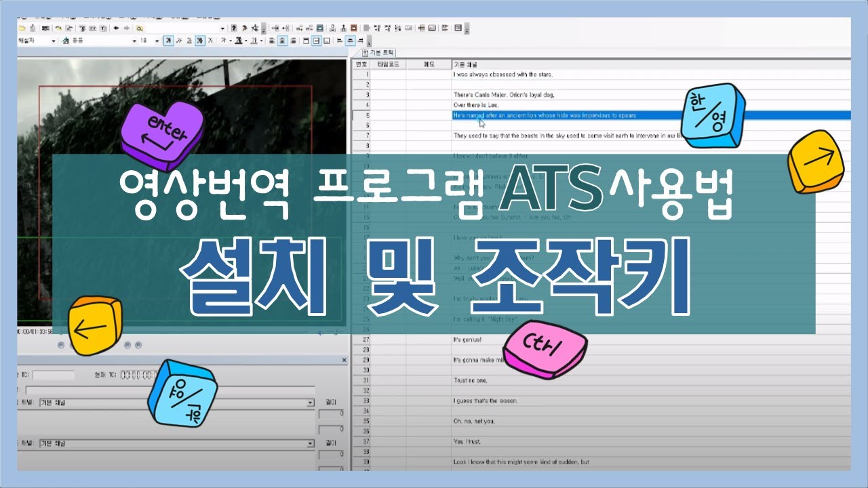The width and height of the screenshot is (868, 488).
Task: Close the subtitle edit panel with X
Action: [344, 361]
